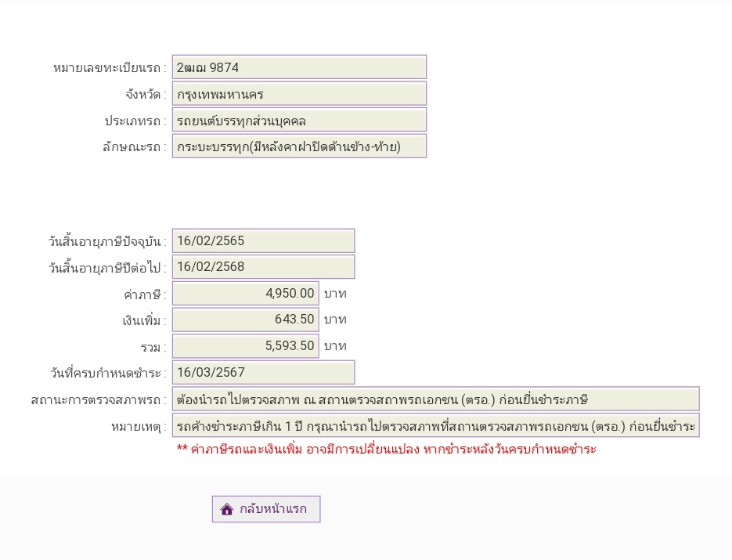Select the หมายเหตุ remark field
732x560 pixels.
[x=435, y=425]
